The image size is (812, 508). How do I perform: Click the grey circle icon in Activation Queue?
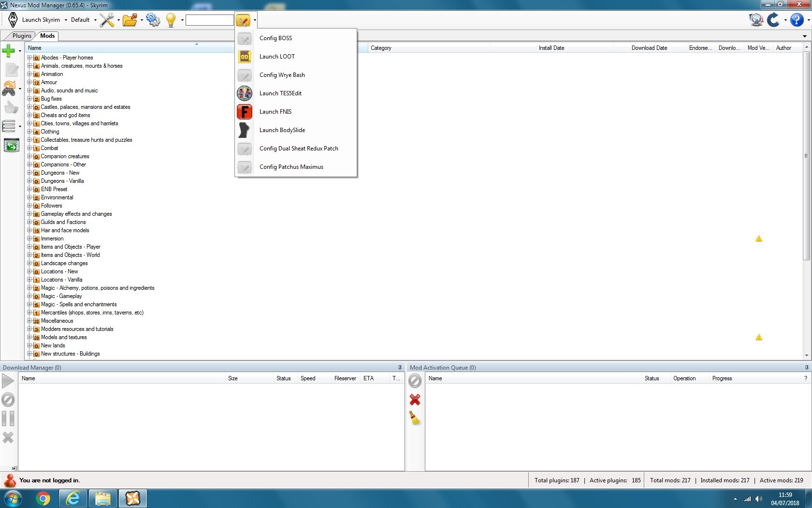coord(415,381)
